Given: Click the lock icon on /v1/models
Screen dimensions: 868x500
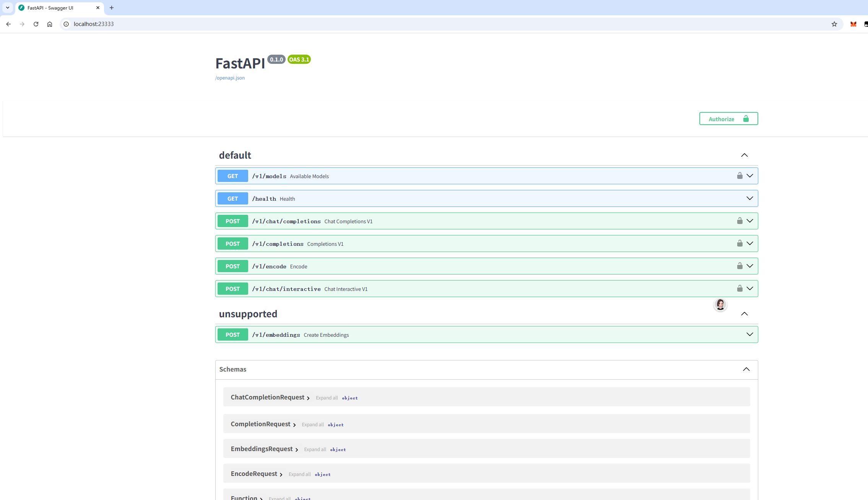Looking at the screenshot, I should click(740, 176).
